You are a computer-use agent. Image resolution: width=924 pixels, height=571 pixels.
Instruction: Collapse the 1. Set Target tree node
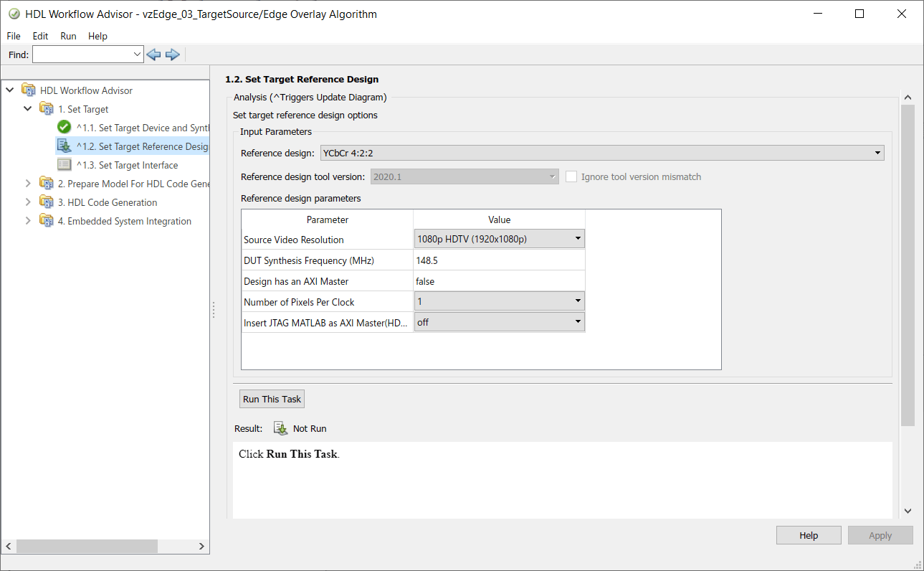click(28, 109)
